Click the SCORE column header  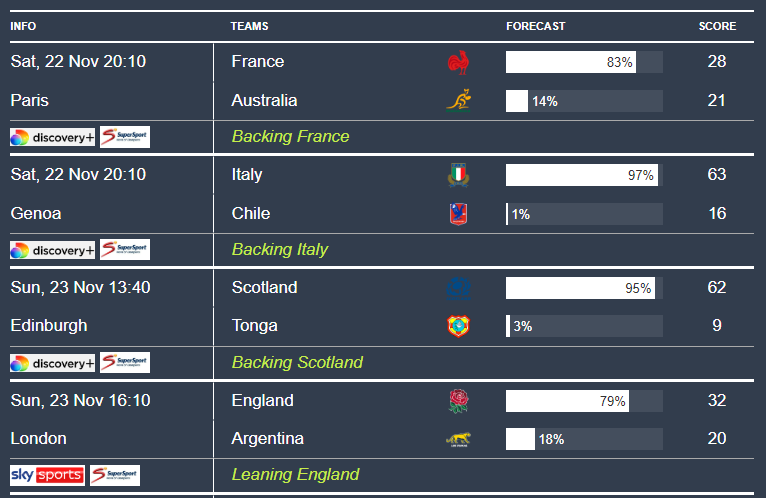point(717,26)
